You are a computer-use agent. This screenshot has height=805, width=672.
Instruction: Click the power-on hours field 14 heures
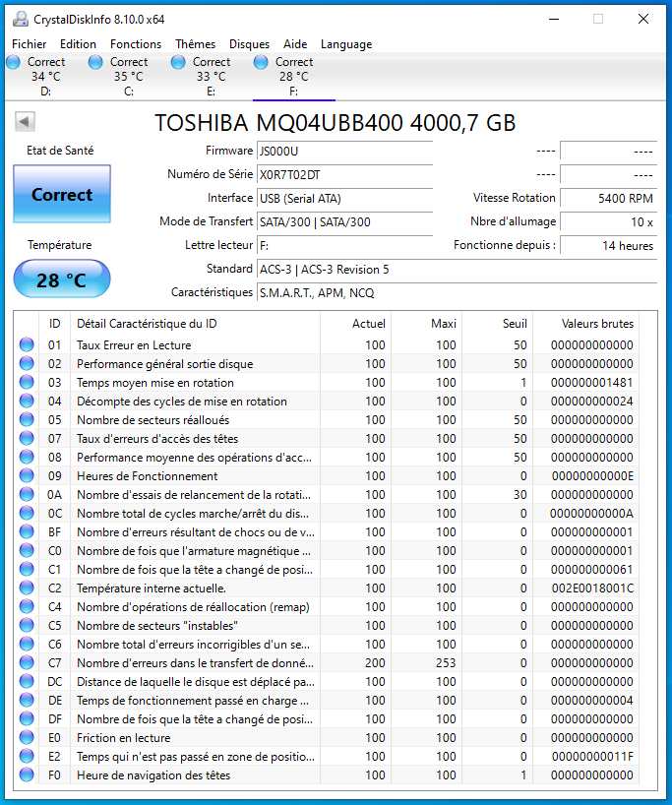[x=608, y=245]
